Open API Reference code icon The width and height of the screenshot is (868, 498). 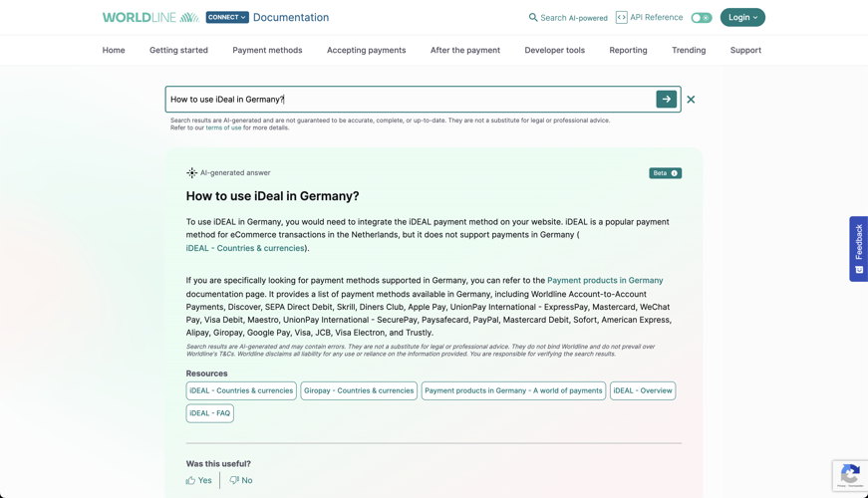tap(621, 17)
